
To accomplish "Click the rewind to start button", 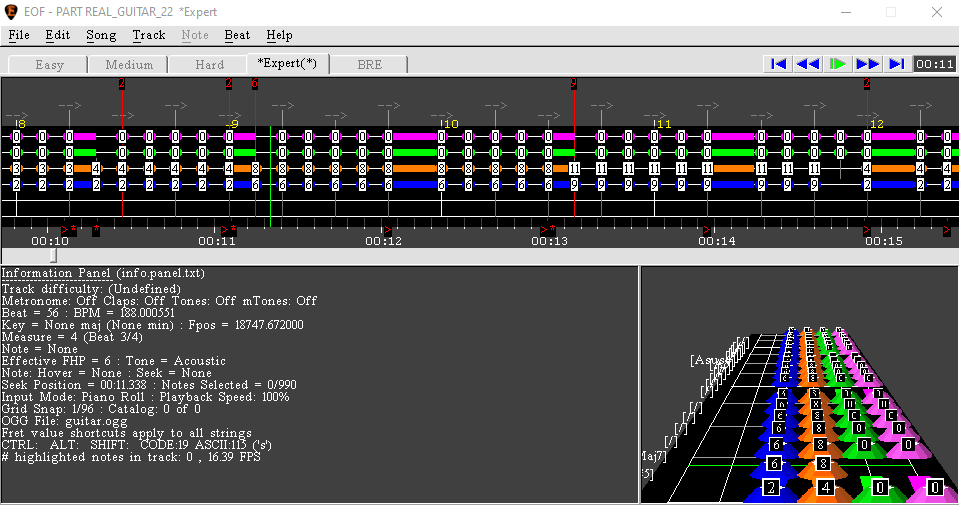I will [777, 64].
